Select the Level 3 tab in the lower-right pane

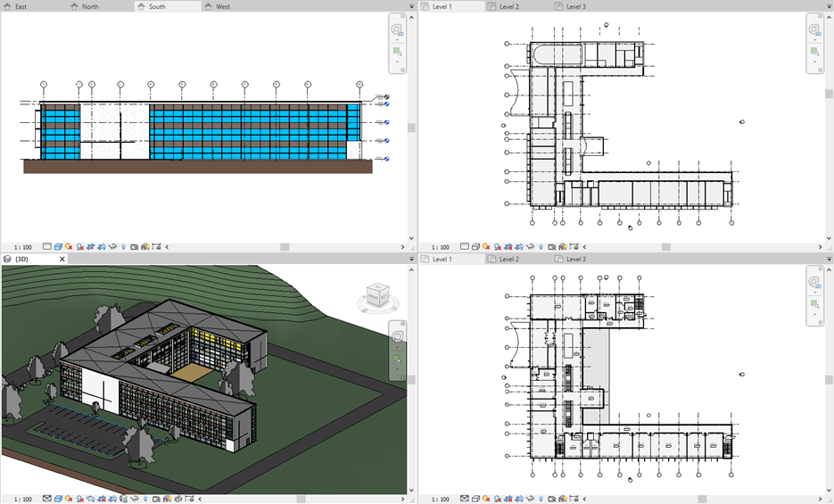coord(576,259)
